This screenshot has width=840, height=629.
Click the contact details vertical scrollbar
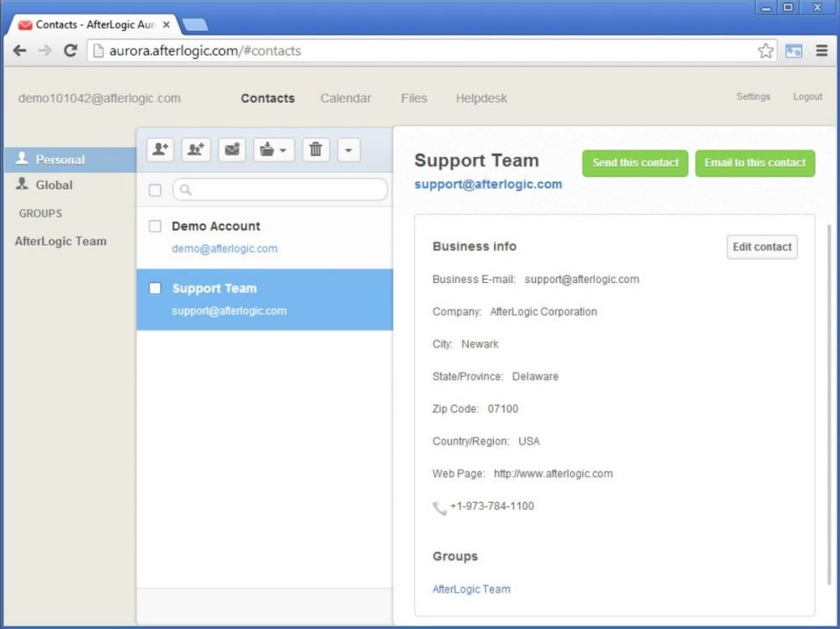[x=829, y=405]
